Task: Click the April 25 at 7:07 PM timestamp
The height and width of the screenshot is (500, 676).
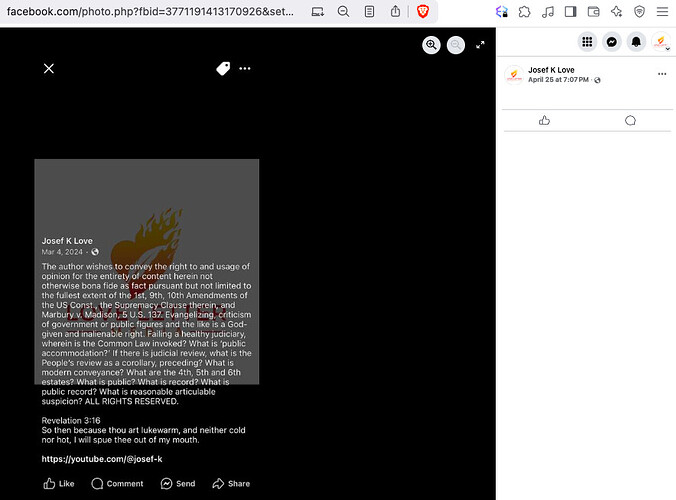Action: coord(558,80)
